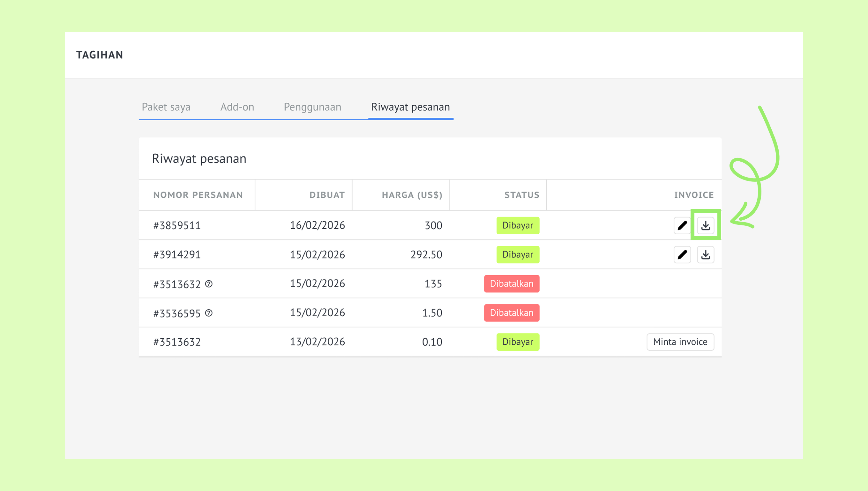Click the Dibayar badge for order #3859511
The width and height of the screenshot is (868, 491).
(x=518, y=225)
